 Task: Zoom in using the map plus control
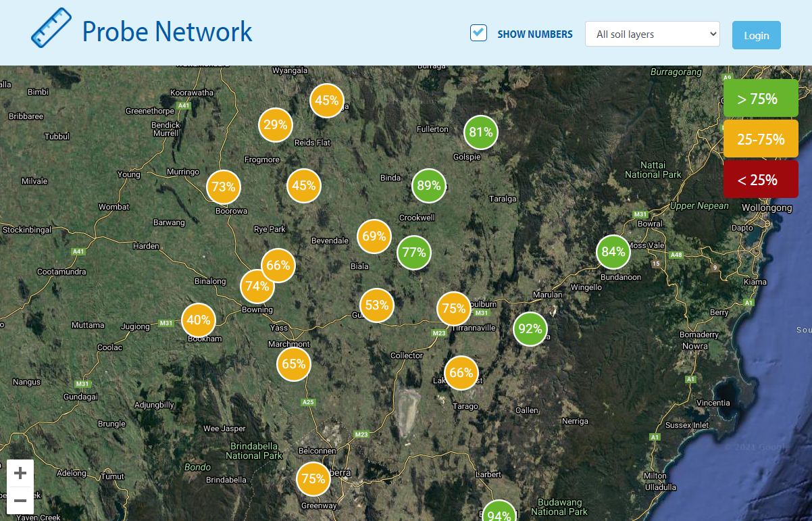20,472
